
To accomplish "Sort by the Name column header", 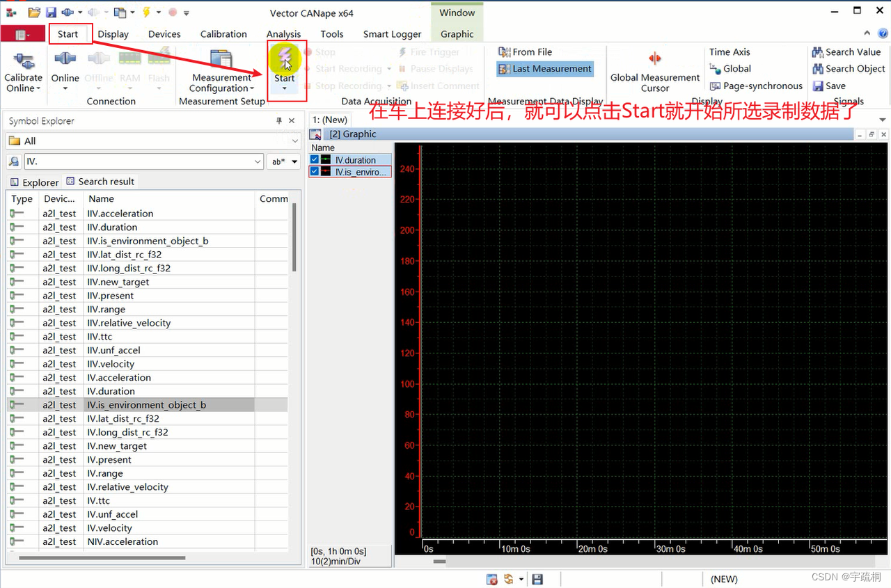I will coord(170,199).
